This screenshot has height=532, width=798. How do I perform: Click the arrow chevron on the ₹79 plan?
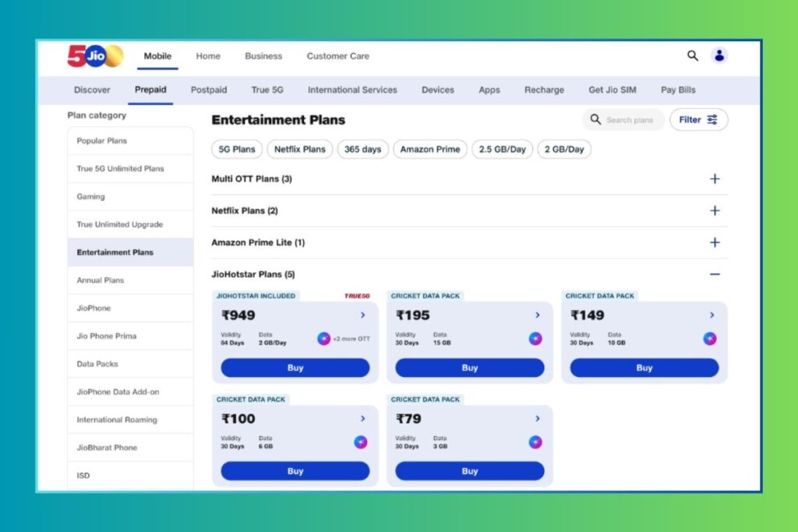(538, 419)
